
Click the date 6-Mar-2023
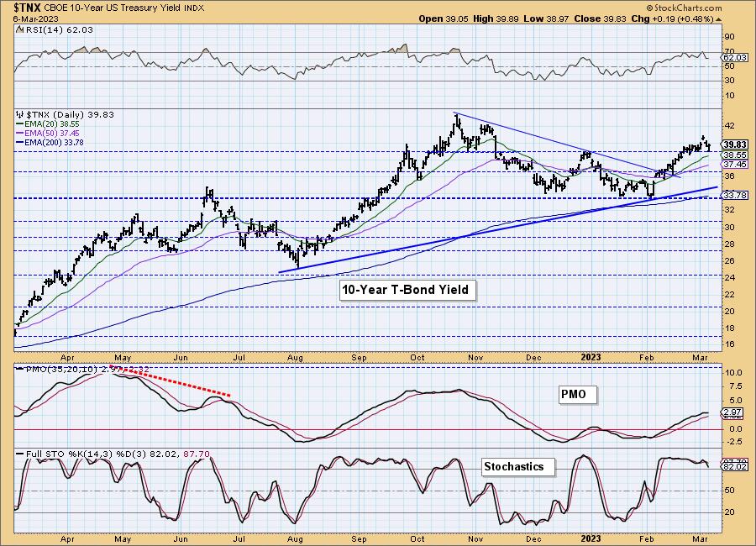tap(35, 18)
